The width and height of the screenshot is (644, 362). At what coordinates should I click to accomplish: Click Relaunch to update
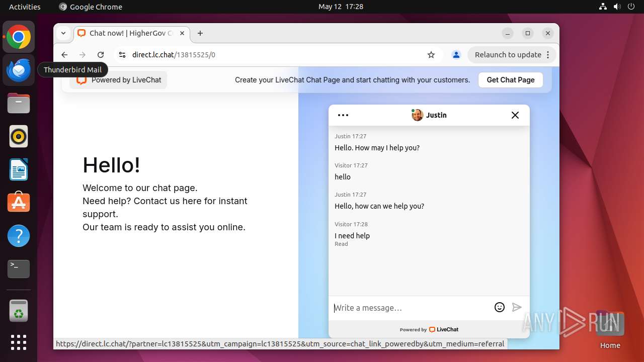pyautogui.click(x=508, y=55)
